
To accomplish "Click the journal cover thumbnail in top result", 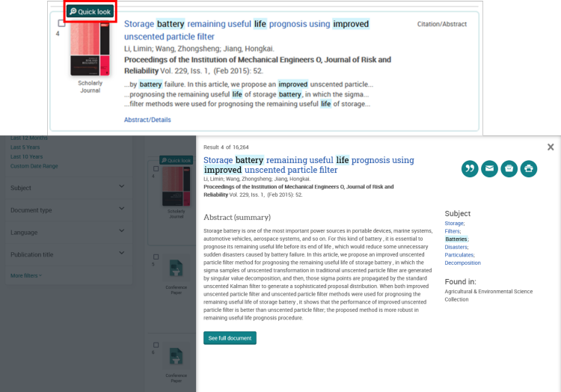I will (90, 48).
